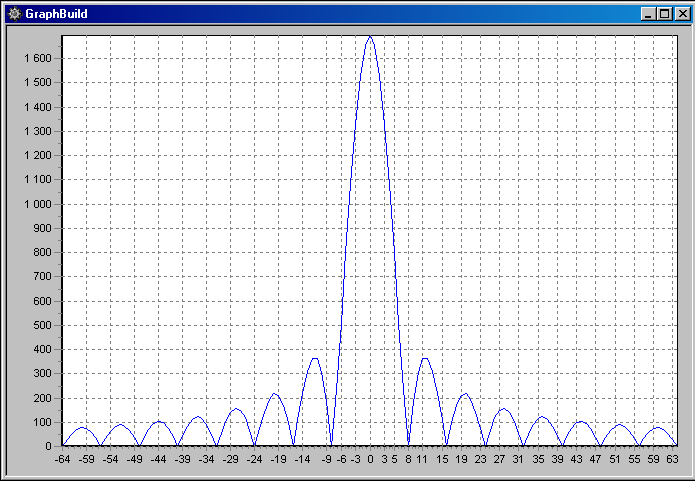Image resolution: width=695 pixels, height=481 pixels.
Task: Minimize the GraphBuild window
Action: [x=648, y=14]
